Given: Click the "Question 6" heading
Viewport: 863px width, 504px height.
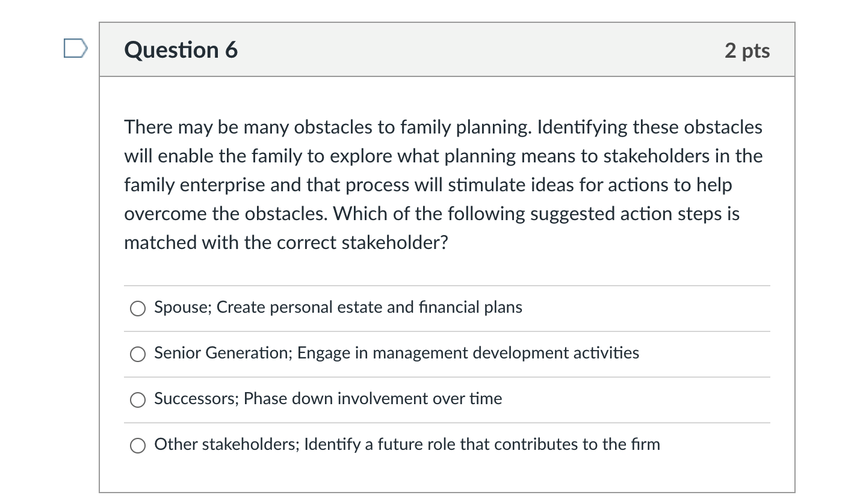Looking at the screenshot, I should [x=181, y=50].
